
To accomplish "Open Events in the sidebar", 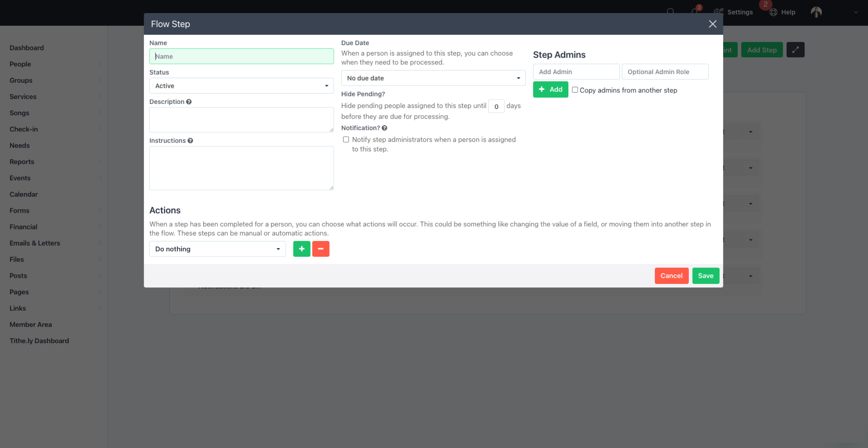I will (x=20, y=178).
